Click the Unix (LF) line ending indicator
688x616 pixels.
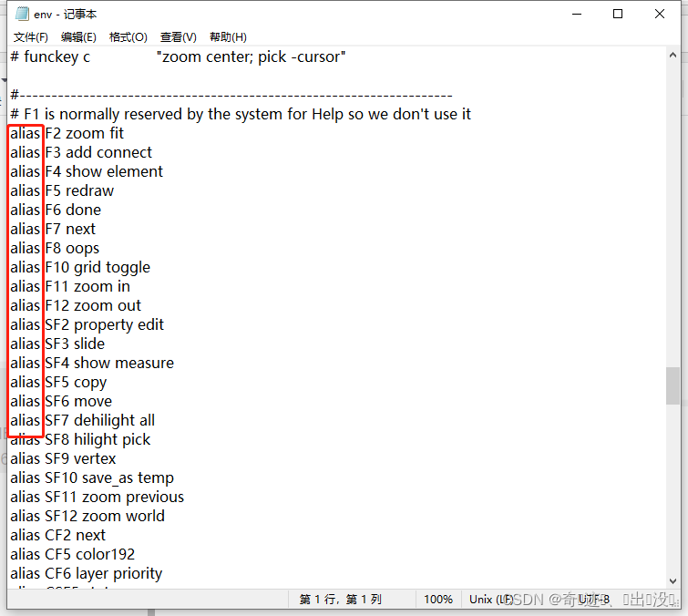pyautogui.click(x=492, y=600)
